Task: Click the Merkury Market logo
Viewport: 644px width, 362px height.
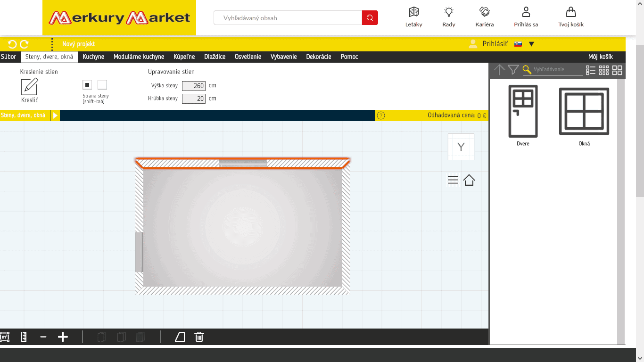Action: click(119, 18)
